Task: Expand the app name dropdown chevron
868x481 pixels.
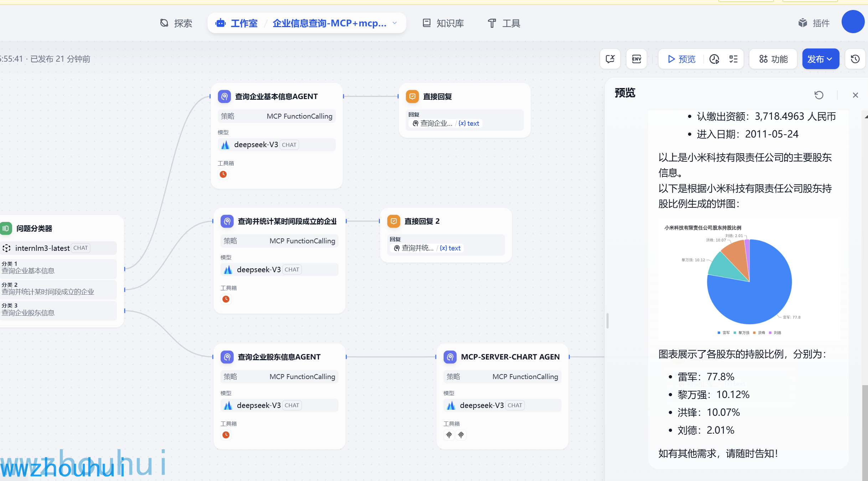Action: coord(395,23)
